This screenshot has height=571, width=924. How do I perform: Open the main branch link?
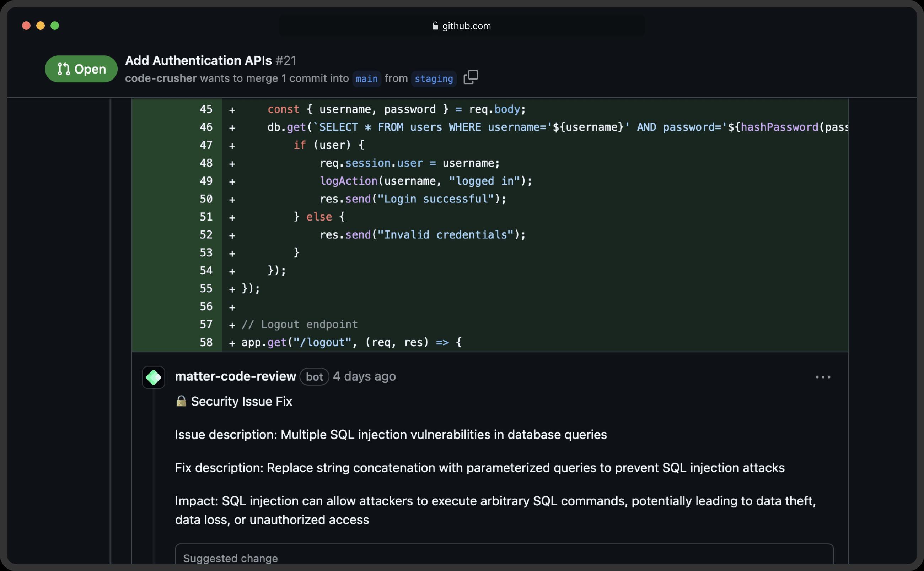tap(366, 78)
